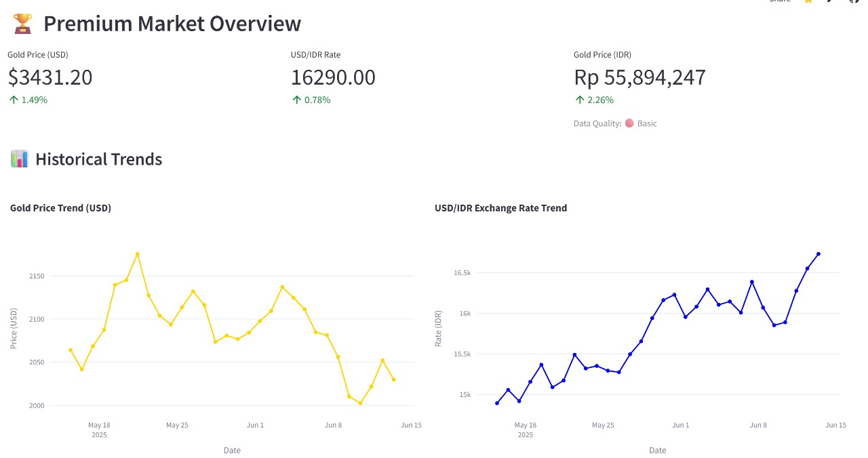The height and width of the screenshot is (458, 868).
Task: Click the bar chart icon beside Historical Trends
Action: pos(20,159)
